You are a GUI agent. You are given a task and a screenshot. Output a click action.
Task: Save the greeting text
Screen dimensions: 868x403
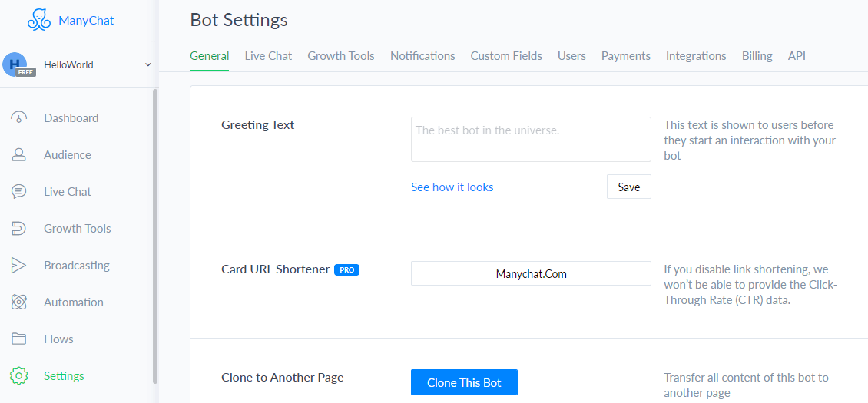pyautogui.click(x=629, y=187)
